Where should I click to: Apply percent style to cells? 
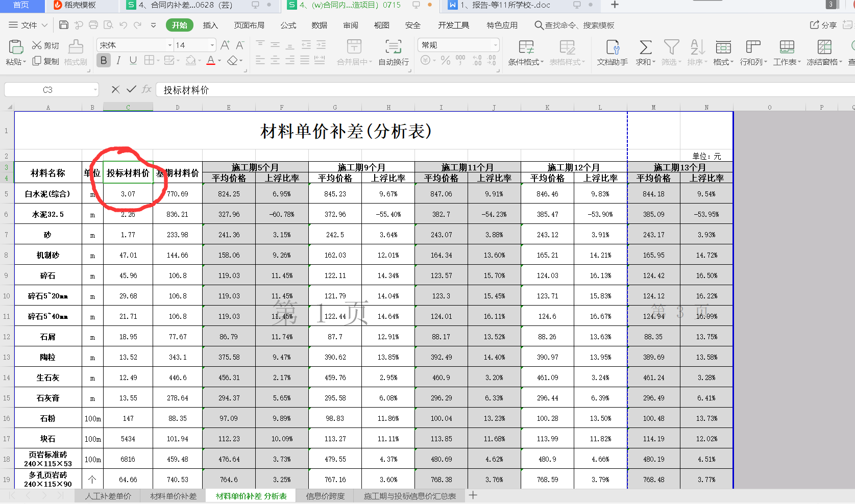coord(446,60)
